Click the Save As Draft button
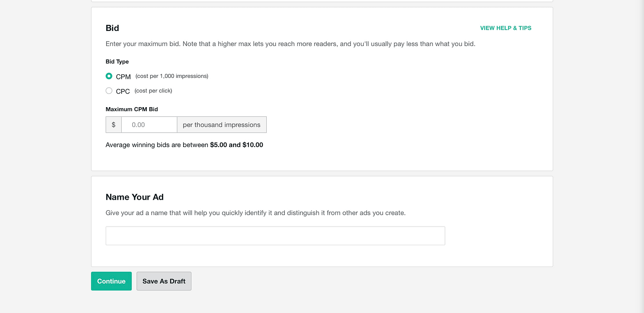This screenshot has height=313, width=644. (x=164, y=281)
